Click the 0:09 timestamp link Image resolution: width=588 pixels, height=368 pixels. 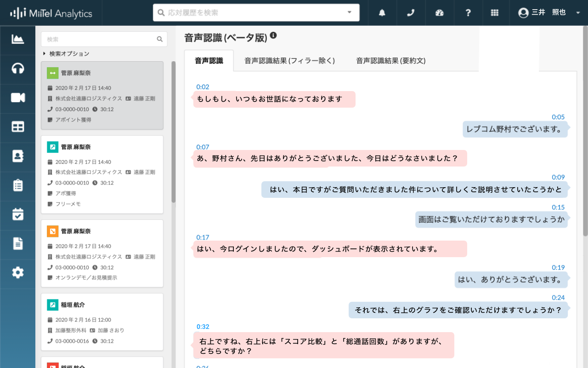558,177
